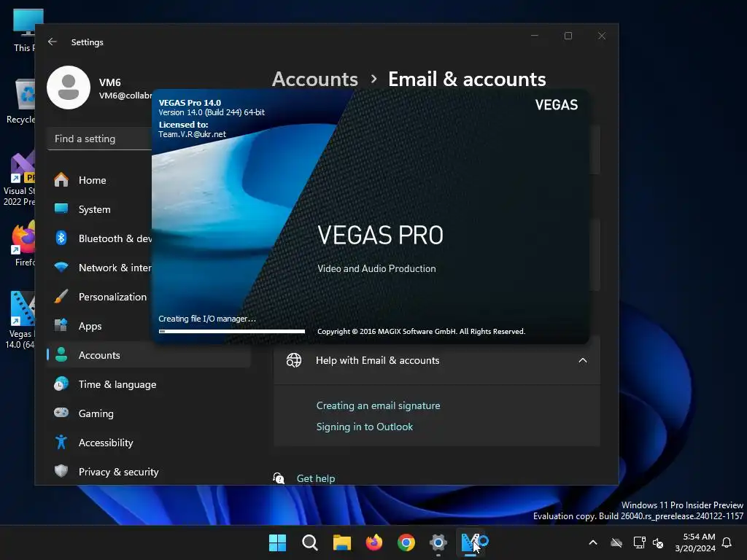Viewport: 747px width, 560px height.
Task: Click the network display tray icon
Action: pyautogui.click(x=639, y=542)
